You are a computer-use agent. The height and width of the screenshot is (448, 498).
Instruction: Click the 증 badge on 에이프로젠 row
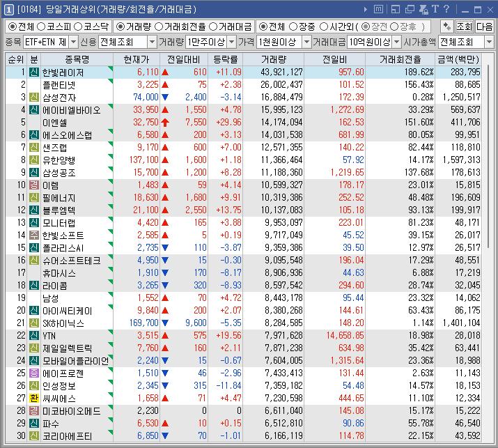click(34, 373)
